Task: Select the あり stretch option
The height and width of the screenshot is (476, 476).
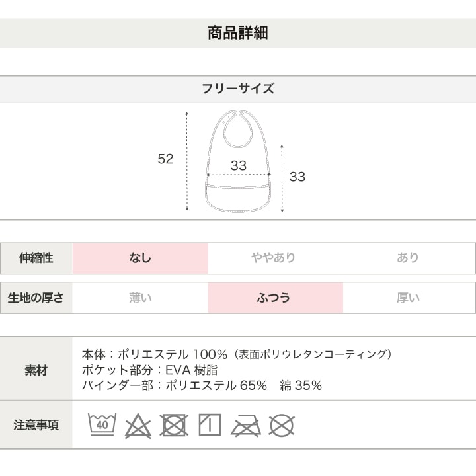Action: click(408, 258)
